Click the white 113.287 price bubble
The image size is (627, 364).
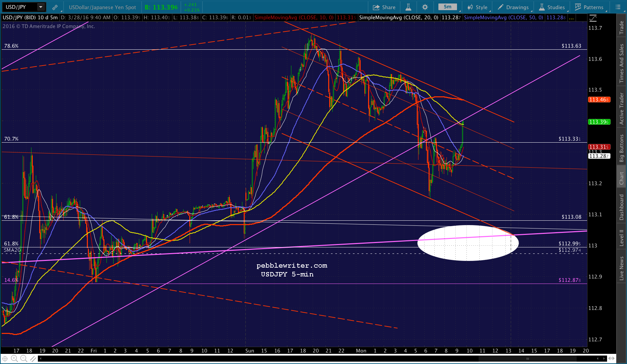click(599, 156)
